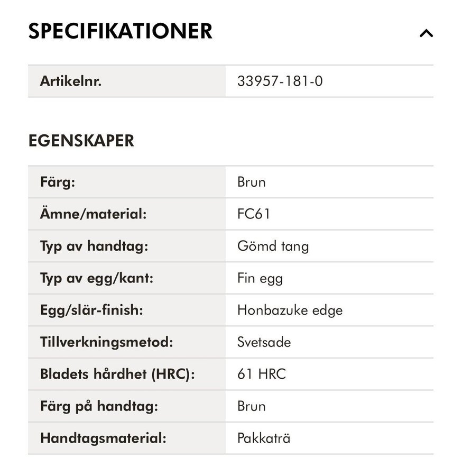462x476 pixels.
Task: Click the Artikelnr. label
Action: point(71,81)
